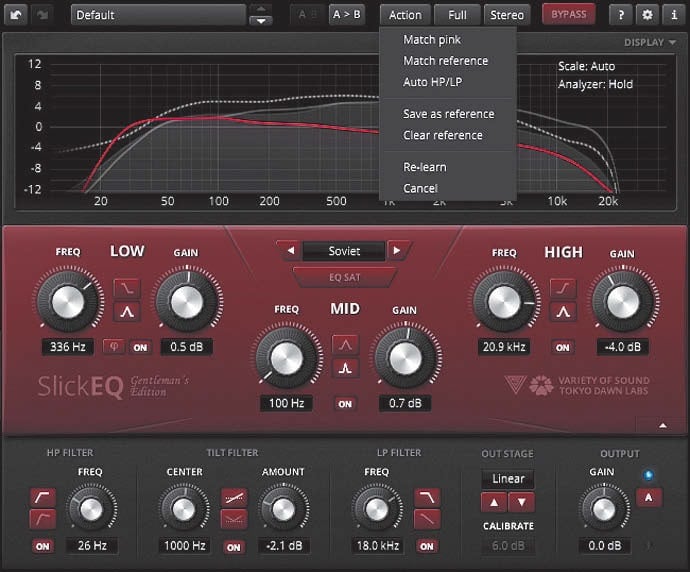Open the Linear out stage selector

pyautogui.click(x=508, y=479)
